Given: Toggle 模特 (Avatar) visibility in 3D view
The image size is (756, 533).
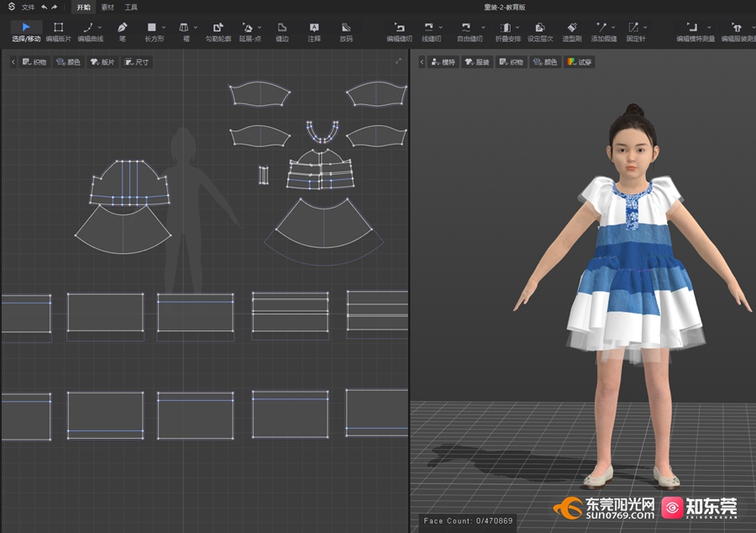Looking at the screenshot, I should point(443,62).
